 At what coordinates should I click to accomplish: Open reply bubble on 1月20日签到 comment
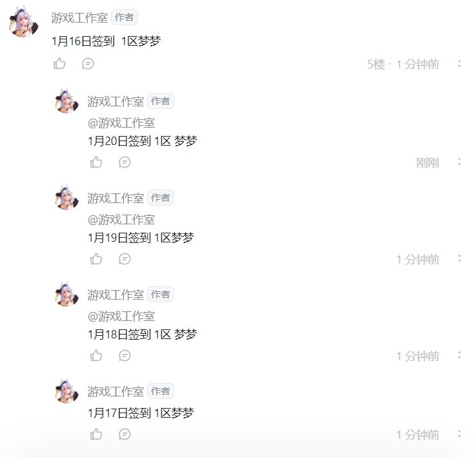[124, 162]
